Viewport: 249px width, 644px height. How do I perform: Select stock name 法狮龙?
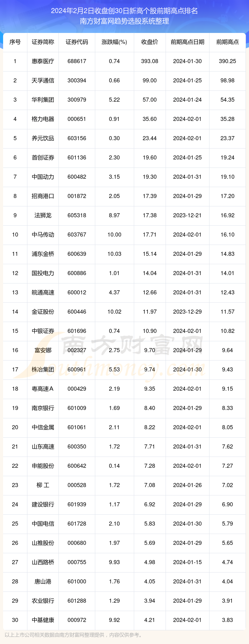tap(43, 215)
